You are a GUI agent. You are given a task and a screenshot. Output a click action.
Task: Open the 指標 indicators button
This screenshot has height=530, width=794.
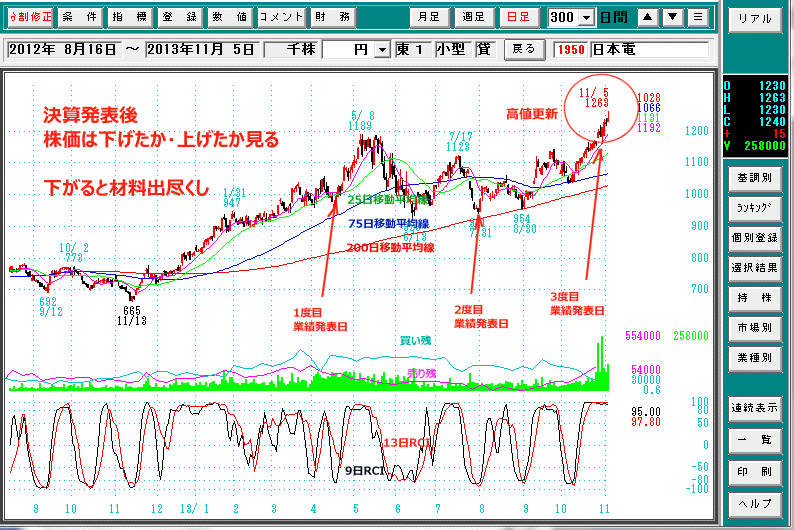(x=130, y=17)
